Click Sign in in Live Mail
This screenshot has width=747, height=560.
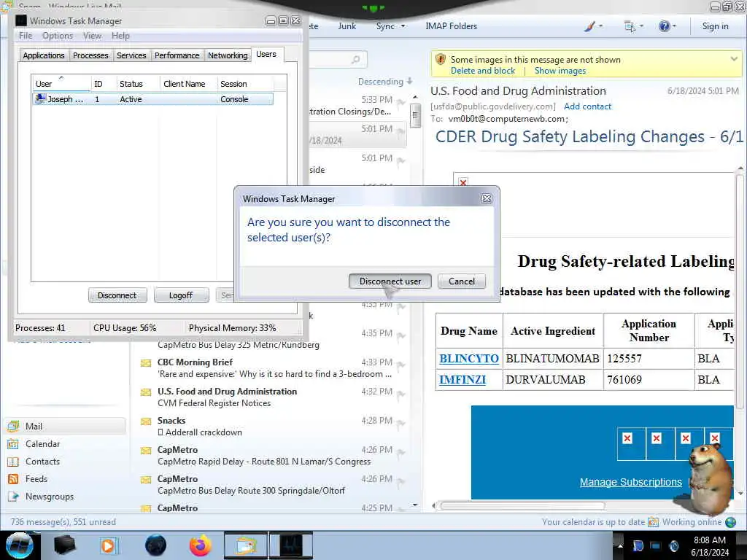coord(715,26)
